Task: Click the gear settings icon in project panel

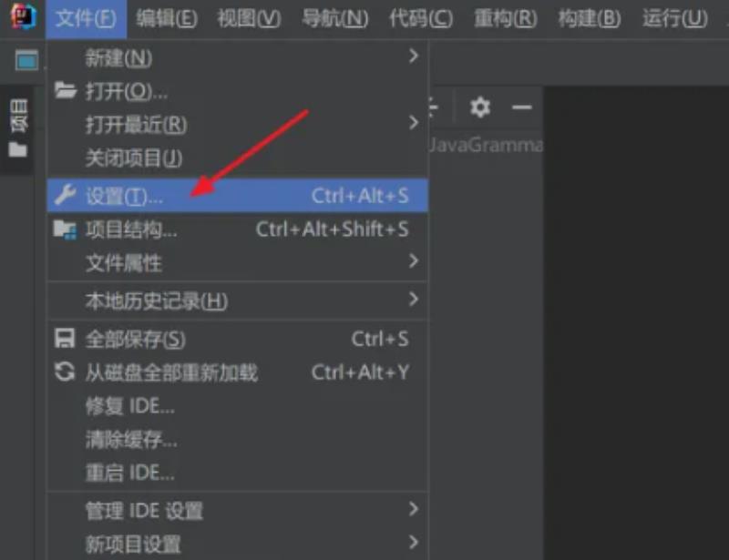Action: 480,107
